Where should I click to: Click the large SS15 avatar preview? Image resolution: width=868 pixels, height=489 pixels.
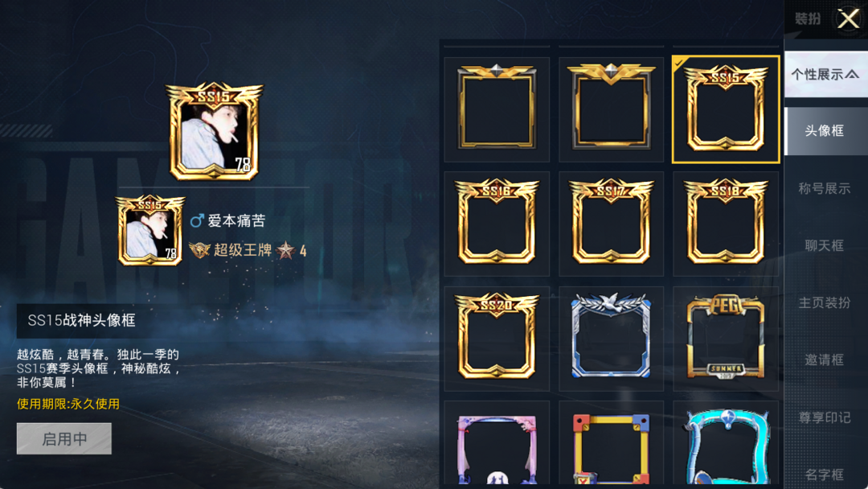215,131
